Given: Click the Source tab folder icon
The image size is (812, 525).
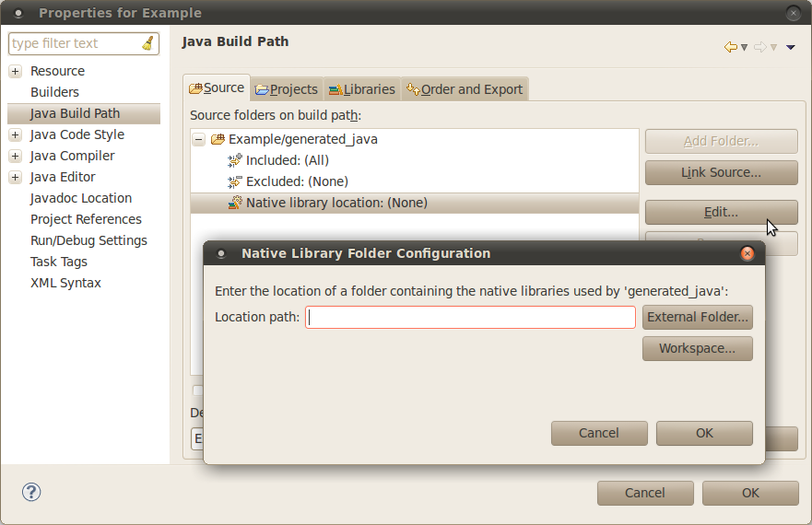Looking at the screenshot, I should [195, 88].
